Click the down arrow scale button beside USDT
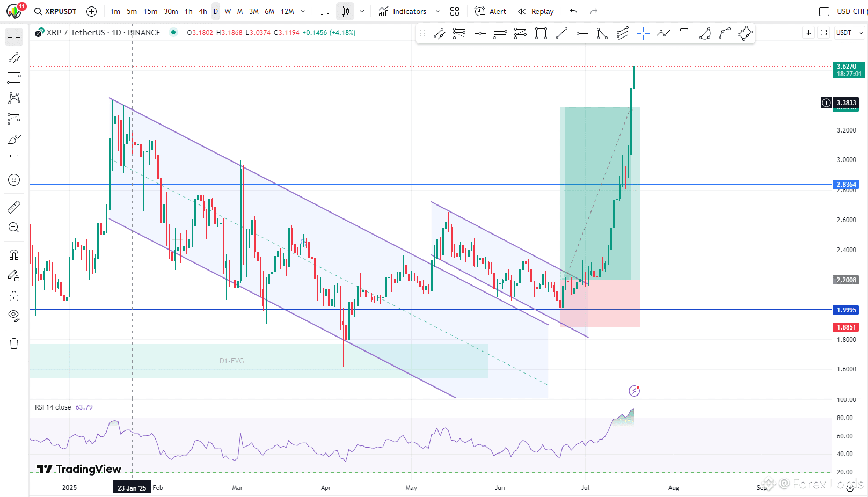This screenshot has width=868, height=497. 808,33
